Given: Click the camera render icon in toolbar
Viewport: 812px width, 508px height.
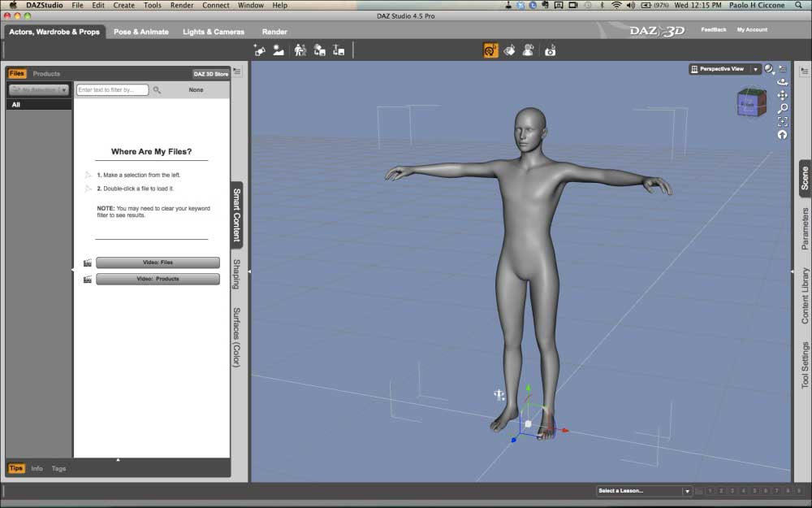Looking at the screenshot, I should [550, 50].
